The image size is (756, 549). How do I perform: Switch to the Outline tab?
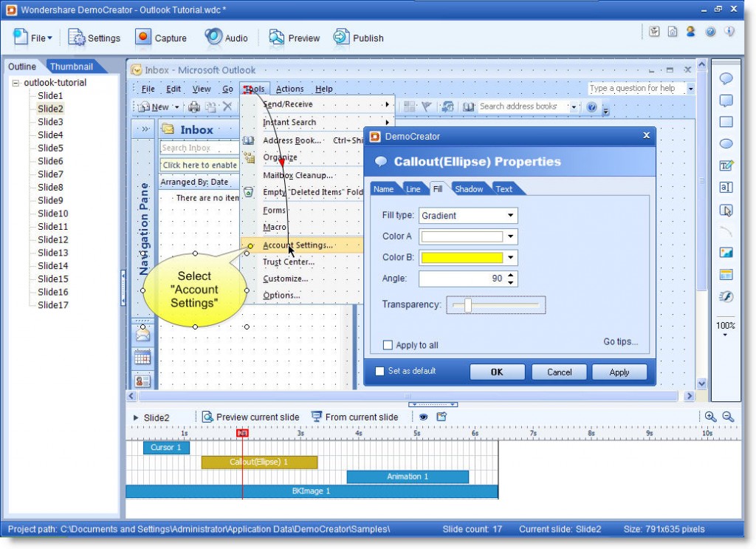[x=21, y=67]
